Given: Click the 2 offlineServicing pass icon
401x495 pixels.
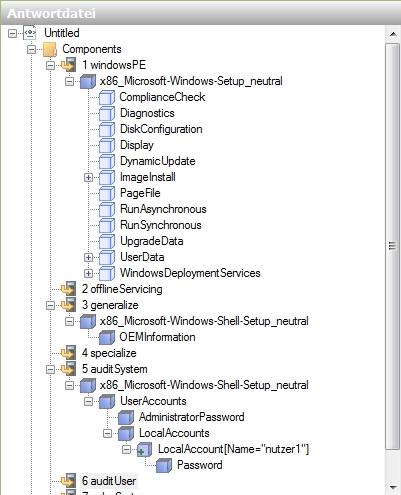Looking at the screenshot, I should [x=69, y=289].
